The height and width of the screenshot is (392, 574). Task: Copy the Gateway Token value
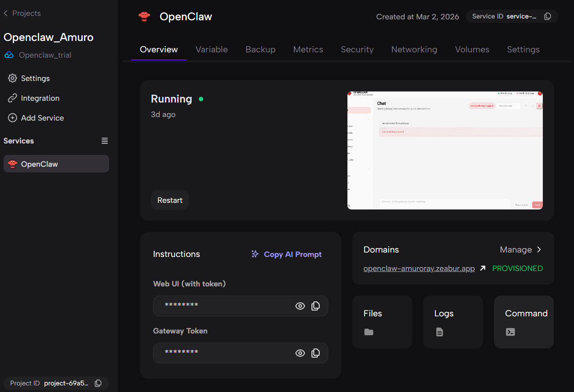coord(315,353)
